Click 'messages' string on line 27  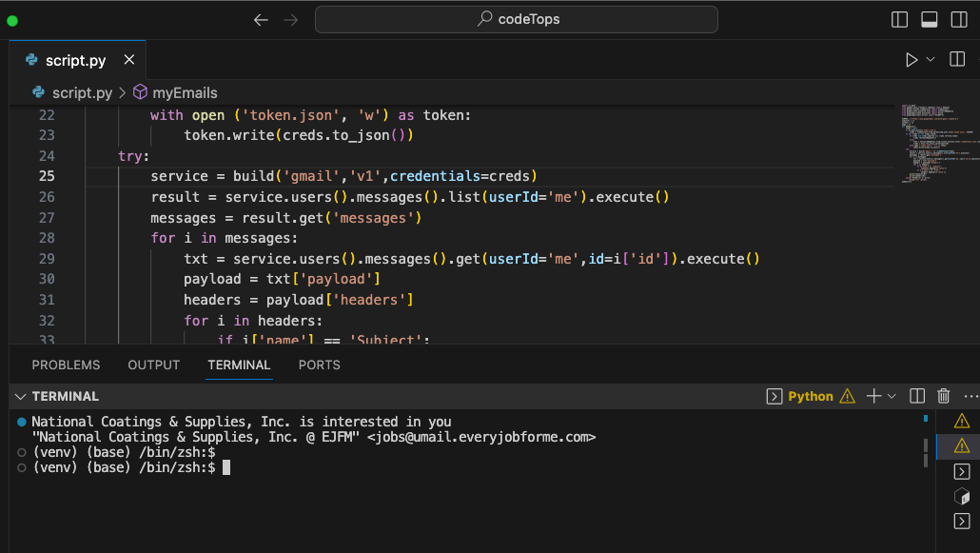[x=373, y=218]
